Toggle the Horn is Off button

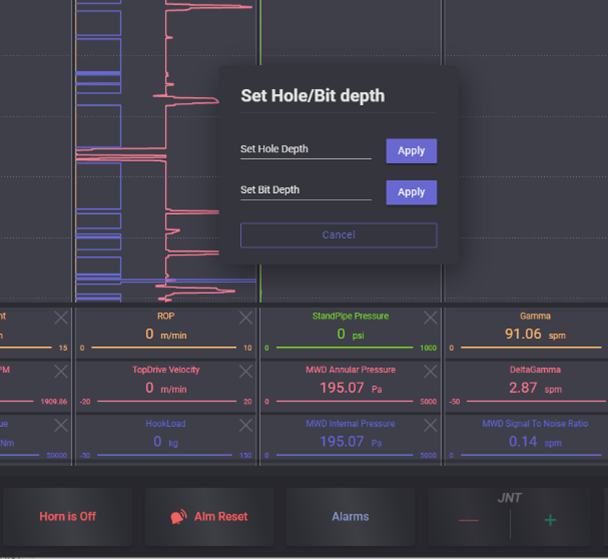click(x=67, y=517)
